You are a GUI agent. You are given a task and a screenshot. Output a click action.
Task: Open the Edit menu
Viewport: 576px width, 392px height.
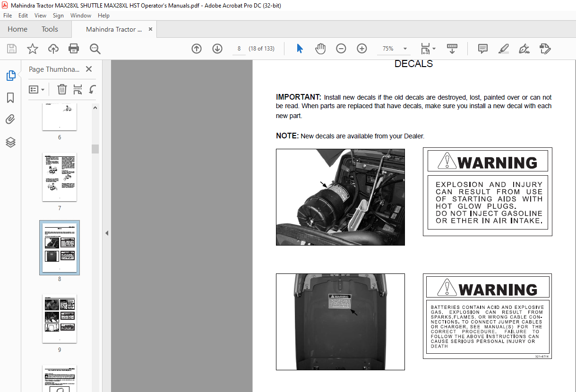point(23,16)
